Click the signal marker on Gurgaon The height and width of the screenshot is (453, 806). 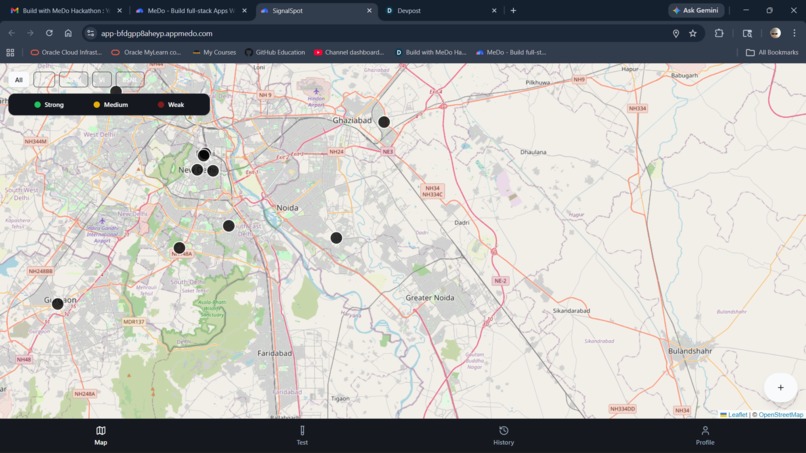click(58, 304)
